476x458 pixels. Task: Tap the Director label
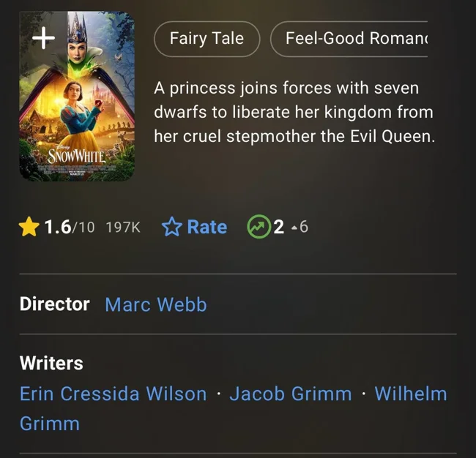click(54, 304)
